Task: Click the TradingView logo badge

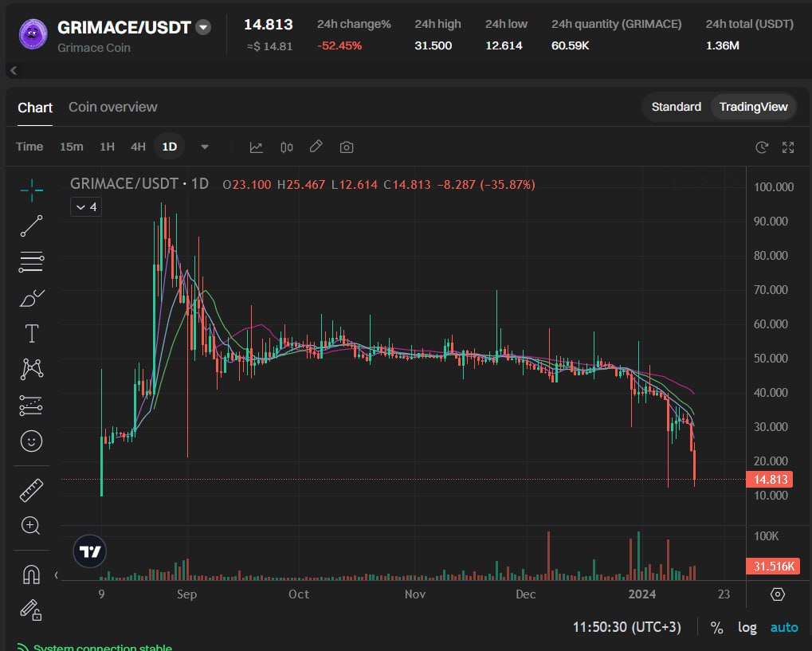Action: tap(89, 551)
